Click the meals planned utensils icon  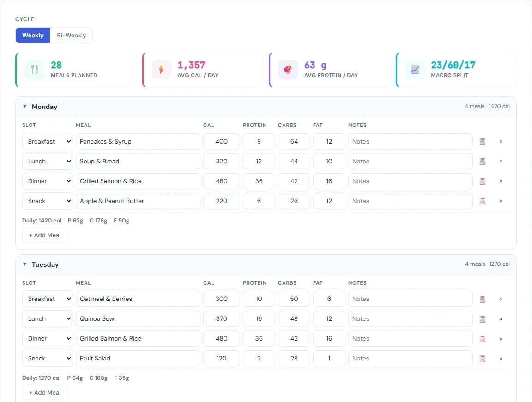[34, 69]
